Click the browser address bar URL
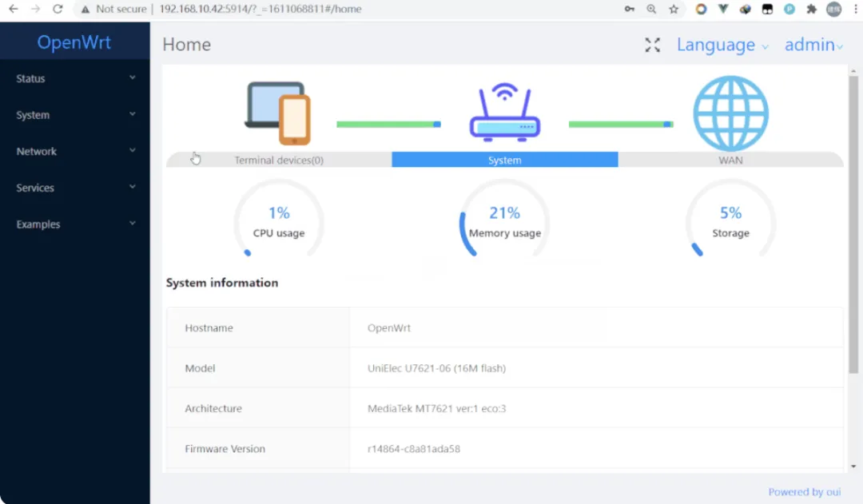This screenshot has width=863, height=504. (260, 9)
